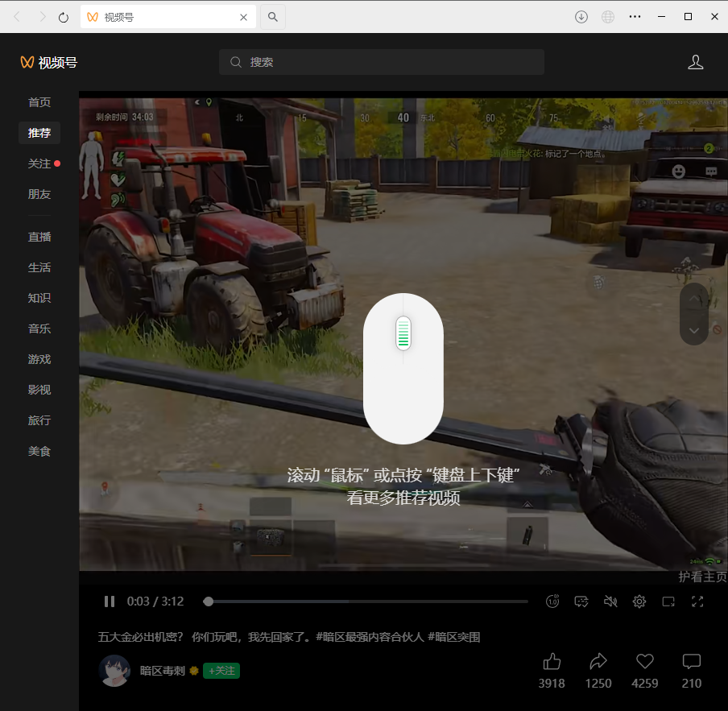Open the 暗区毒刺 author avatar
The height and width of the screenshot is (711, 728).
tap(114, 671)
